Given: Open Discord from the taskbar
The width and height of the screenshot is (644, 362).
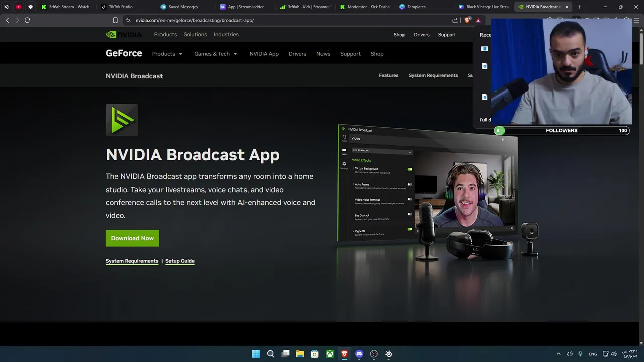Looking at the screenshot, I should click(359, 354).
